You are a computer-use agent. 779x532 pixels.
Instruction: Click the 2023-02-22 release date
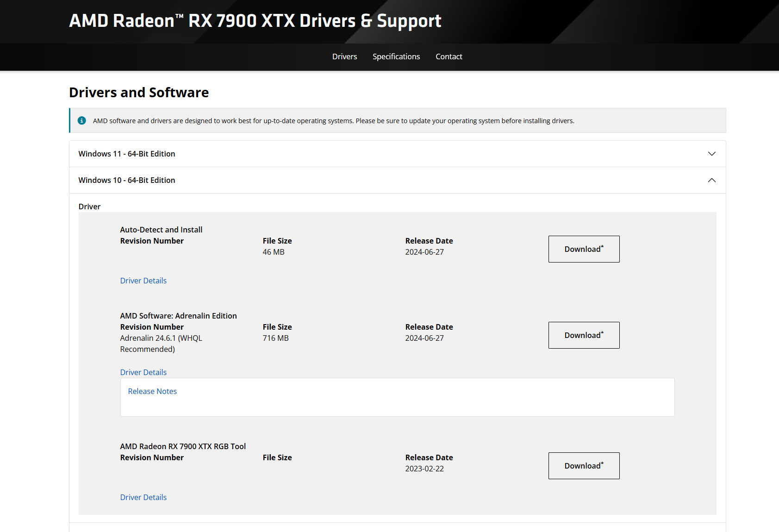424,469
